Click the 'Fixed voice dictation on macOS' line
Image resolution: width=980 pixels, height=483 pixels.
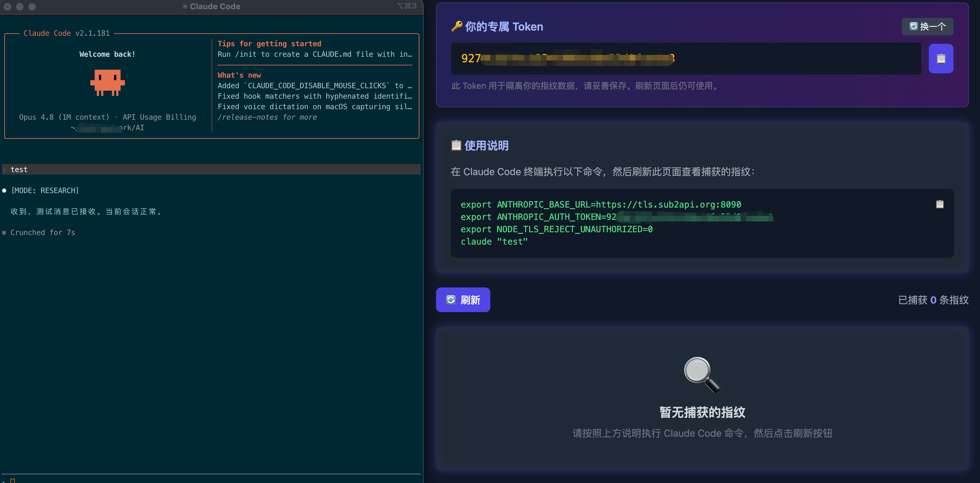click(x=315, y=107)
